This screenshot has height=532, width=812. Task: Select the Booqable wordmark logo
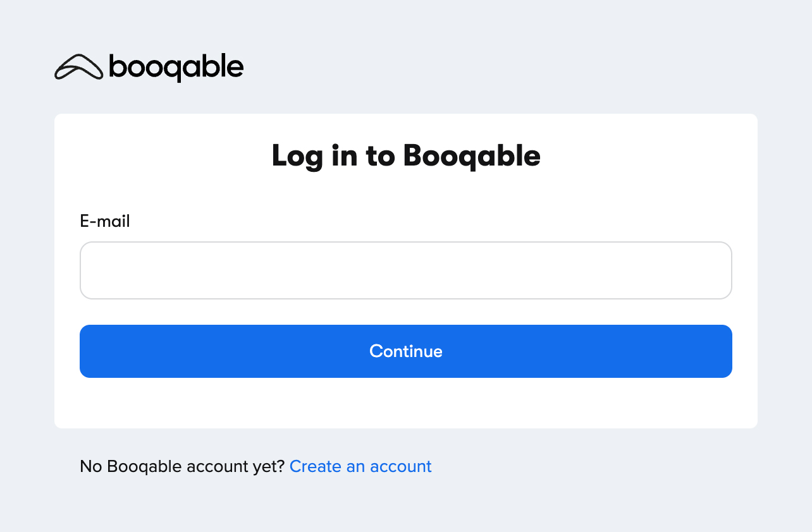tap(174, 66)
